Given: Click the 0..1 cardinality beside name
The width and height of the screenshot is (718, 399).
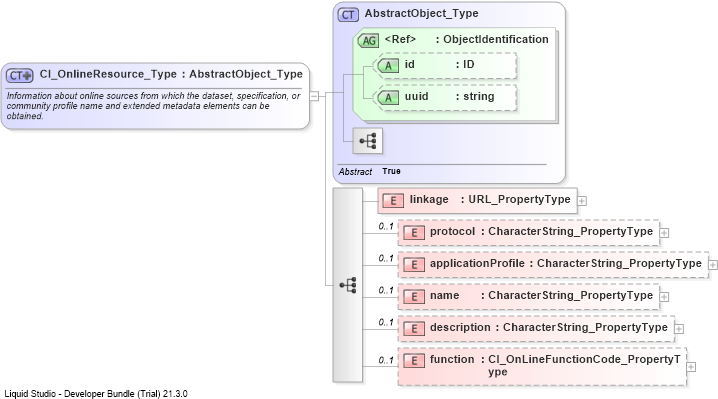Looking at the screenshot, I should [386, 290].
